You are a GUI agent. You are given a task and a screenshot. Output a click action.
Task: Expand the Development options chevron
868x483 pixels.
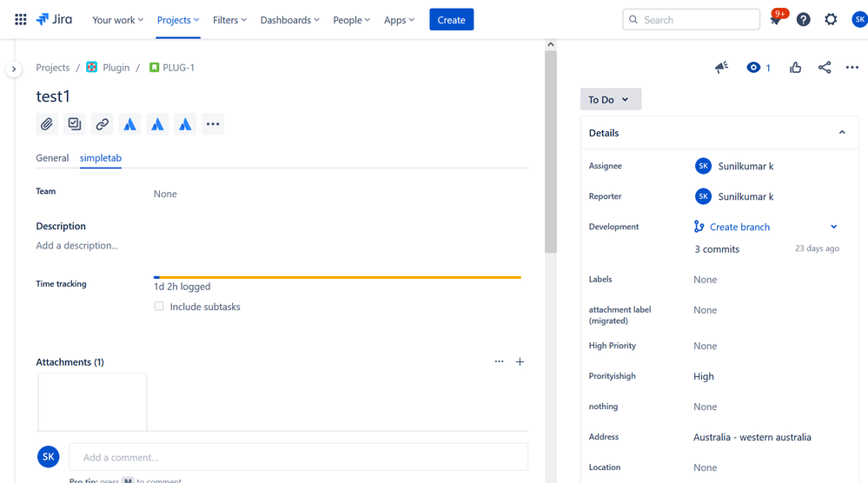(833, 227)
